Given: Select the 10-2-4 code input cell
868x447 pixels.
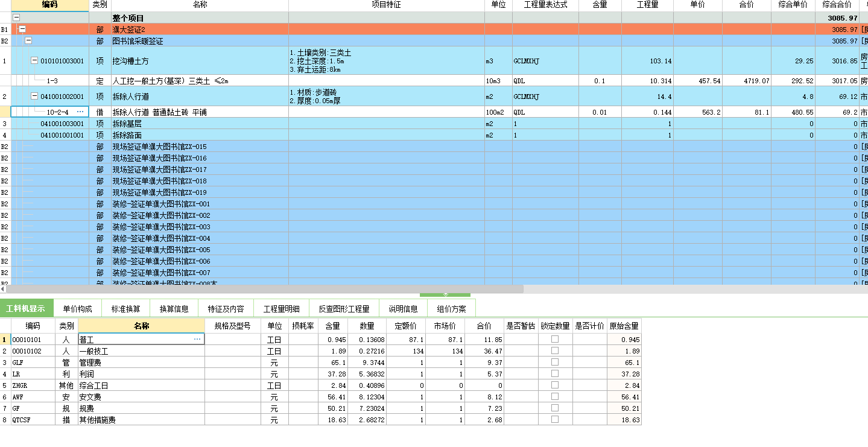Looking at the screenshot, I should click(49, 112).
